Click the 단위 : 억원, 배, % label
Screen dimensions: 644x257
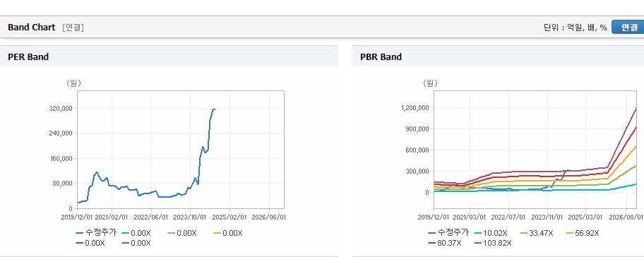click(576, 28)
